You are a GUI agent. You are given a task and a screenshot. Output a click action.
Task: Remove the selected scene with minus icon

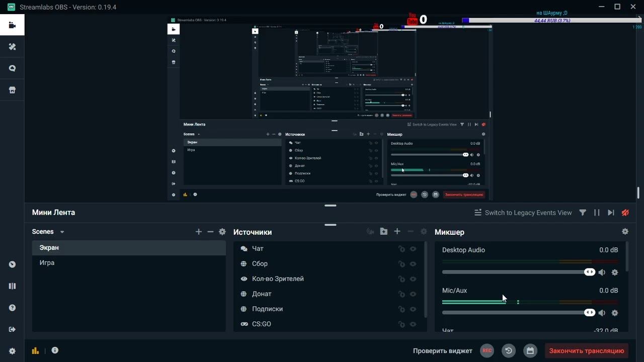pyautogui.click(x=210, y=232)
